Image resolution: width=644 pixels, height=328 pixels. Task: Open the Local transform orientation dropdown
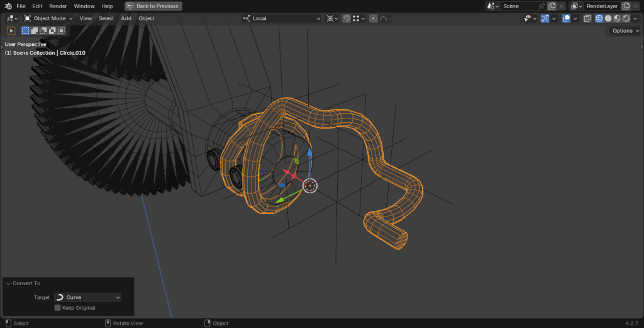click(282, 18)
